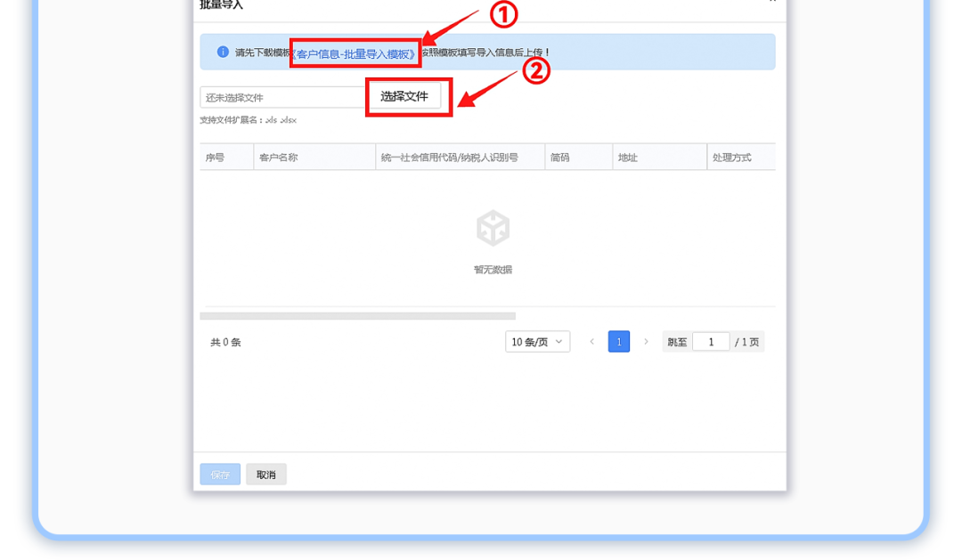This screenshot has width=962, height=560.
Task: Select the 处理方式 column header
Action: pos(741,157)
